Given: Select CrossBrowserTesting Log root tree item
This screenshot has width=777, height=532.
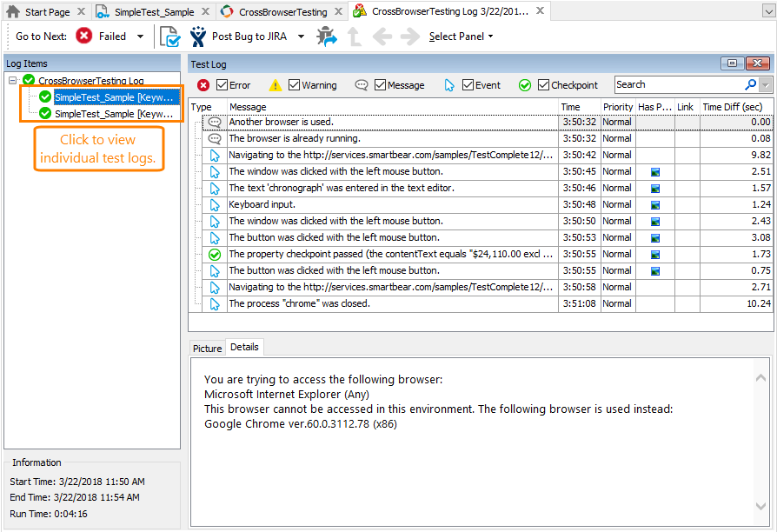Looking at the screenshot, I should pyautogui.click(x=91, y=80).
